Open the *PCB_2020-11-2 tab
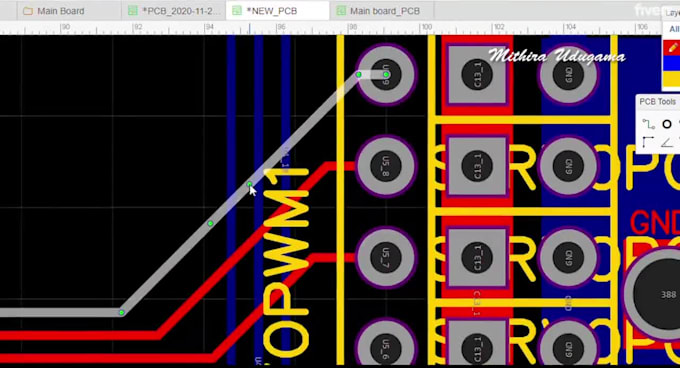Screen dimensions: 680x368 coord(173,11)
